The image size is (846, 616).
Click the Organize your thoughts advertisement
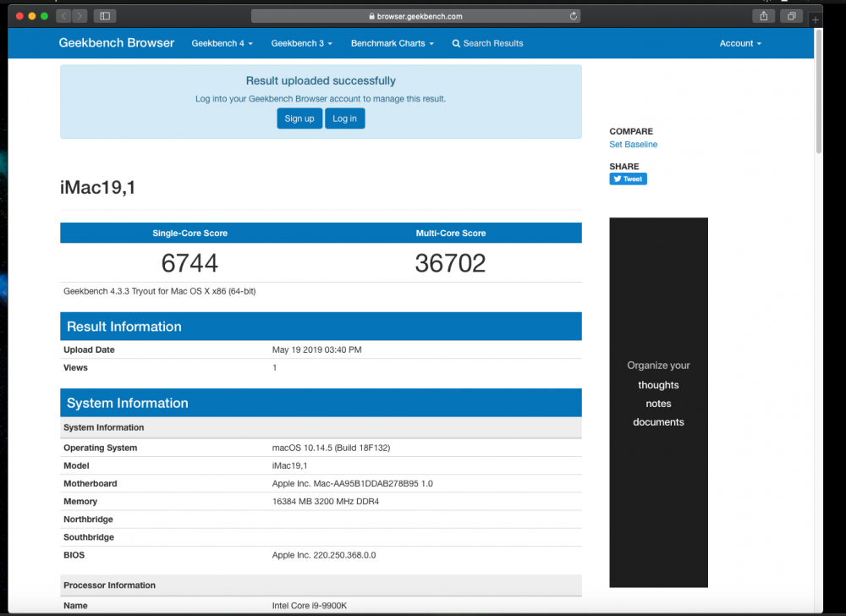click(658, 403)
